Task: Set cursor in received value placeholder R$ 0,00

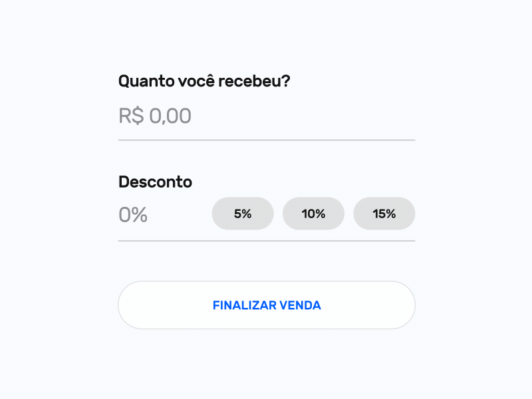Action: coord(155,116)
